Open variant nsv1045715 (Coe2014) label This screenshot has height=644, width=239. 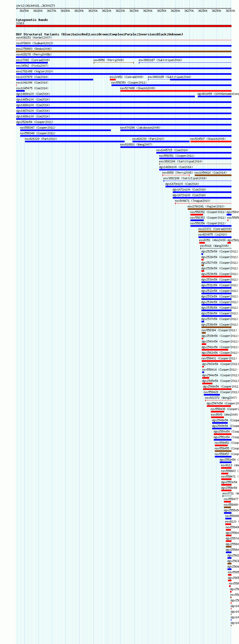[172, 150]
